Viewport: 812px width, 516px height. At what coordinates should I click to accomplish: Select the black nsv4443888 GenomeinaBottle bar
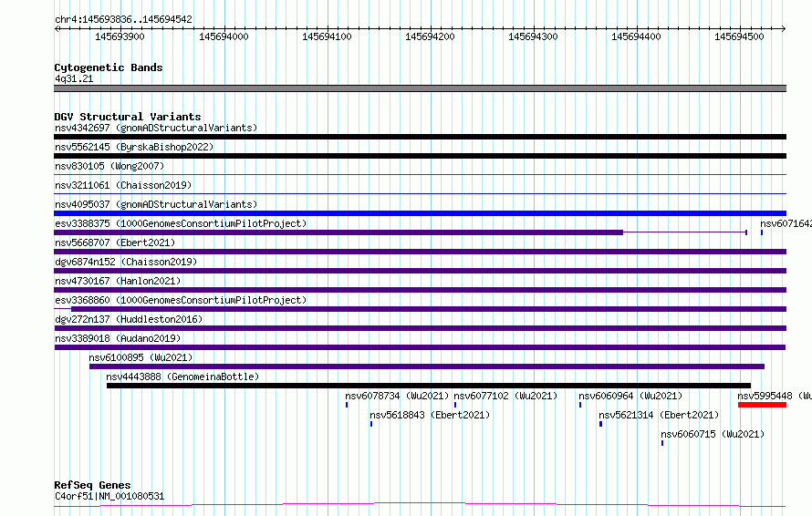(x=429, y=386)
